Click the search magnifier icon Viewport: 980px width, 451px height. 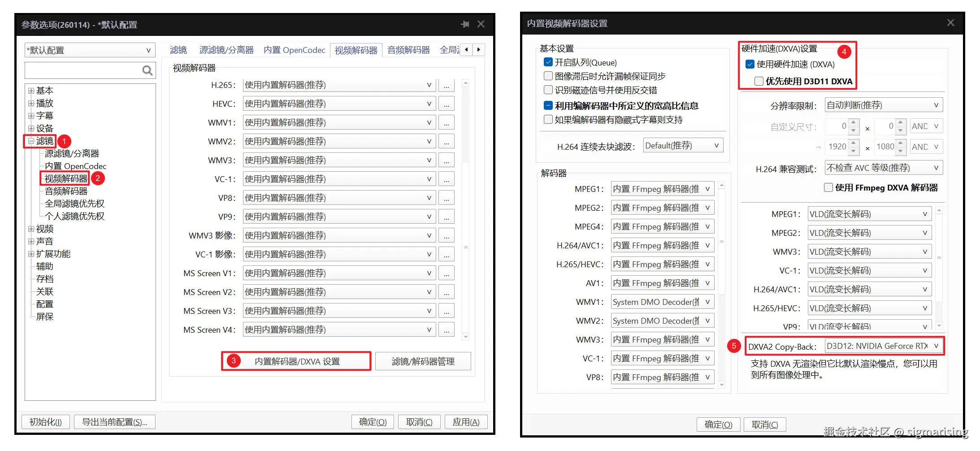pos(147,70)
